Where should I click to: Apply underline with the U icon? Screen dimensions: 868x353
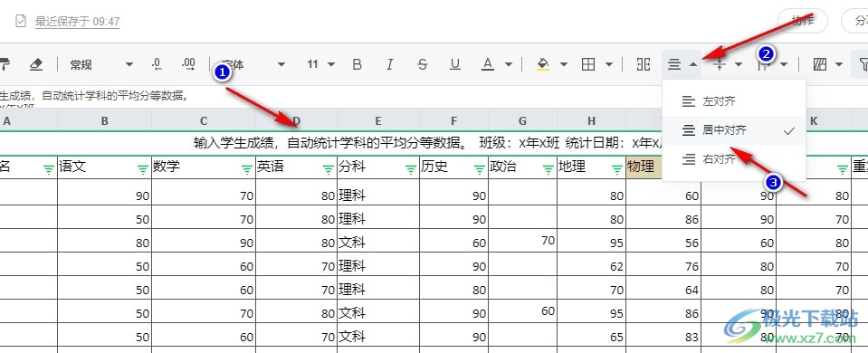point(455,65)
